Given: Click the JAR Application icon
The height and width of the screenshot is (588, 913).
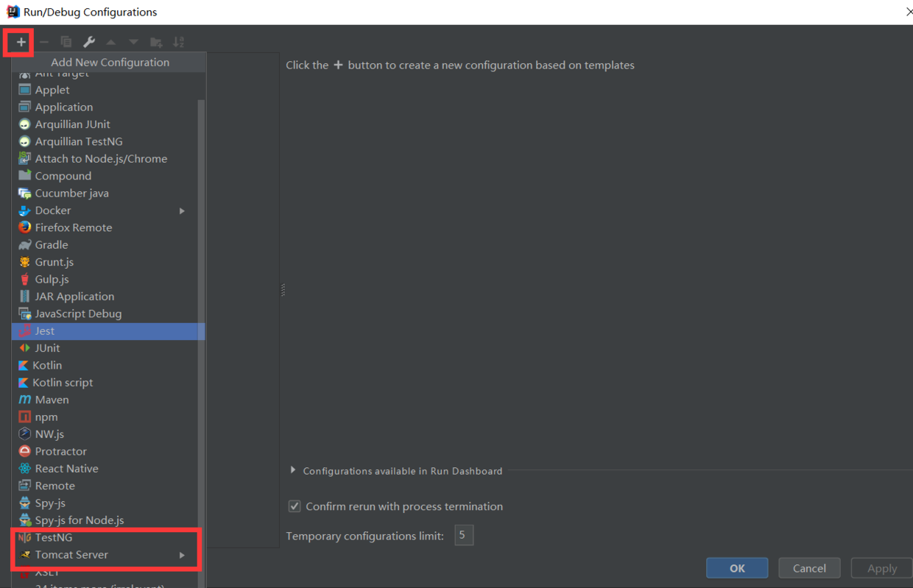Looking at the screenshot, I should click(24, 296).
